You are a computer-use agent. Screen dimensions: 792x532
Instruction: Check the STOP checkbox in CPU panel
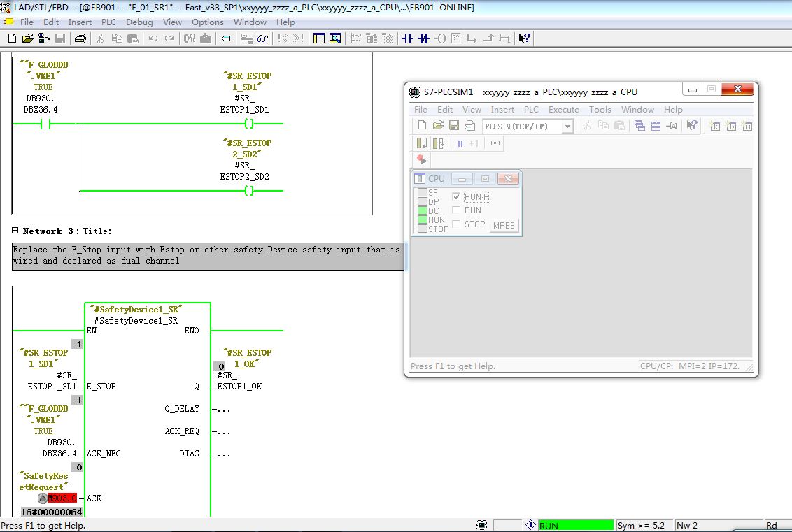(456, 224)
